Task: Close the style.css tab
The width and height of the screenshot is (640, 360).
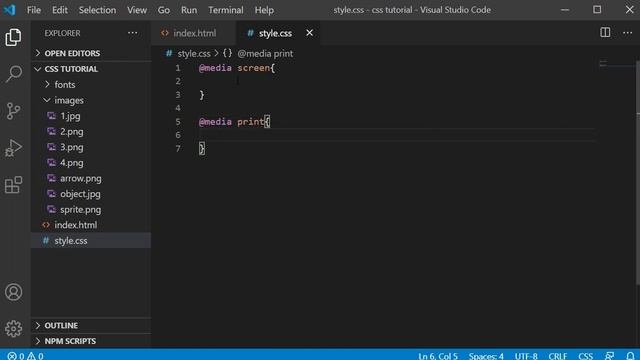Action: (x=309, y=33)
